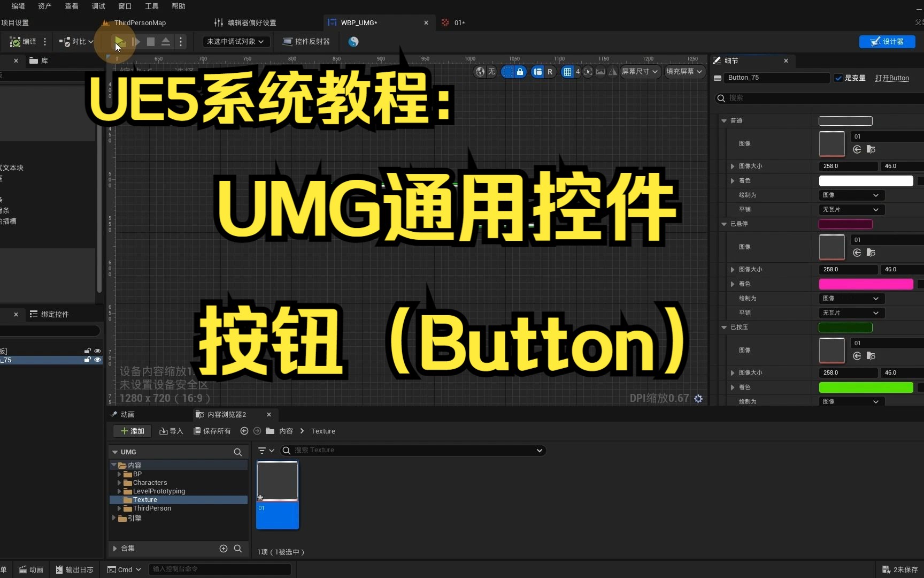Open play options three-dot menu
The height and width of the screenshot is (578, 924).
pos(181,42)
